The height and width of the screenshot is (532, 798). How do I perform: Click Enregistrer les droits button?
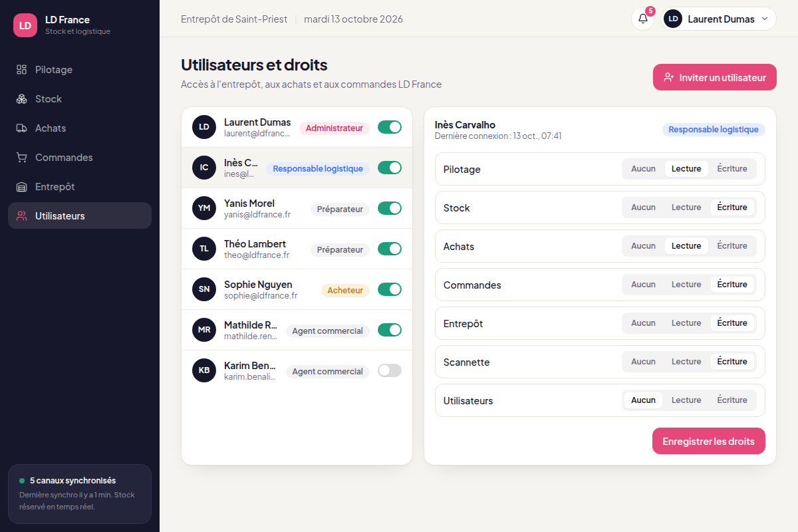[x=709, y=441]
